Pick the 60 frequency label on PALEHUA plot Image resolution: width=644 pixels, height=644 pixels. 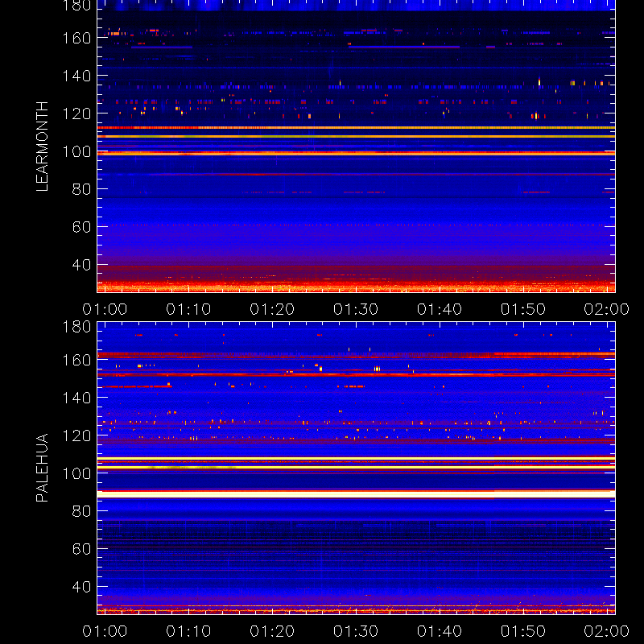pyautogui.click(x=81, y=549)
